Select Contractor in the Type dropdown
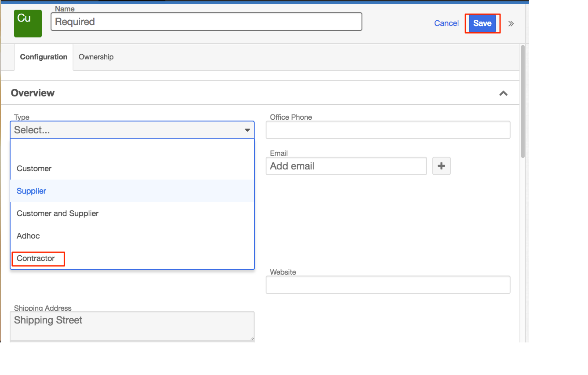 (x=132, y=258)
